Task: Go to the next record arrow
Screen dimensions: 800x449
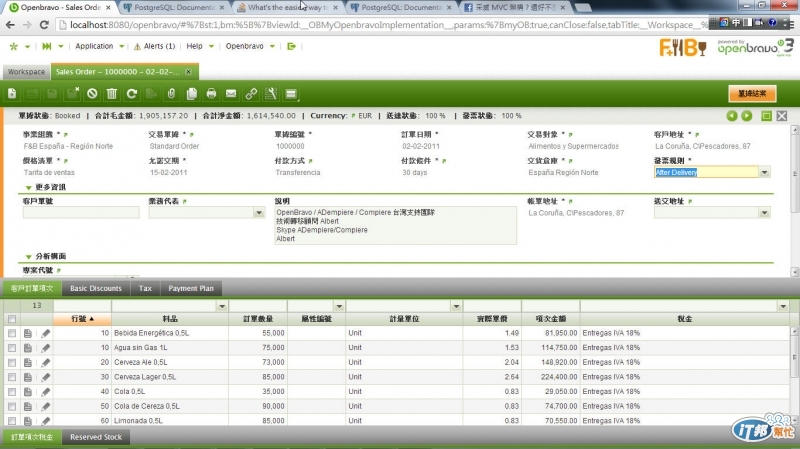Action: [x=746, y=116]
